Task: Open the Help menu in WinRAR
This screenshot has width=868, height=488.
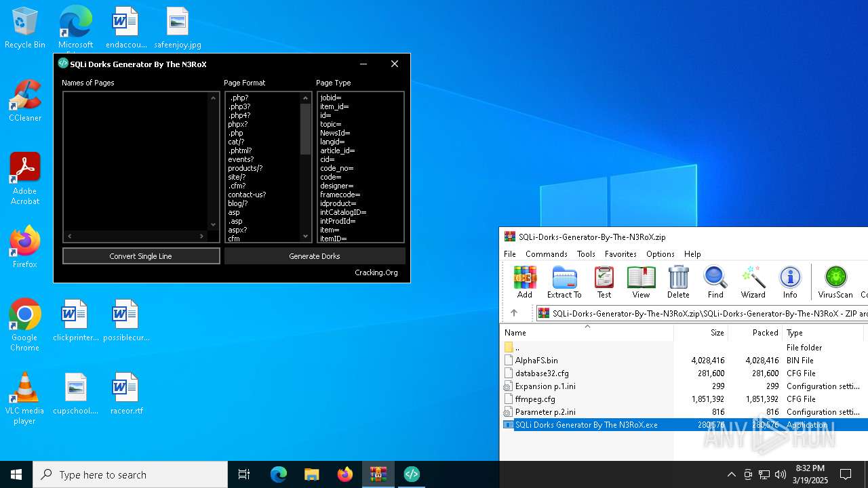Action: 692,253
